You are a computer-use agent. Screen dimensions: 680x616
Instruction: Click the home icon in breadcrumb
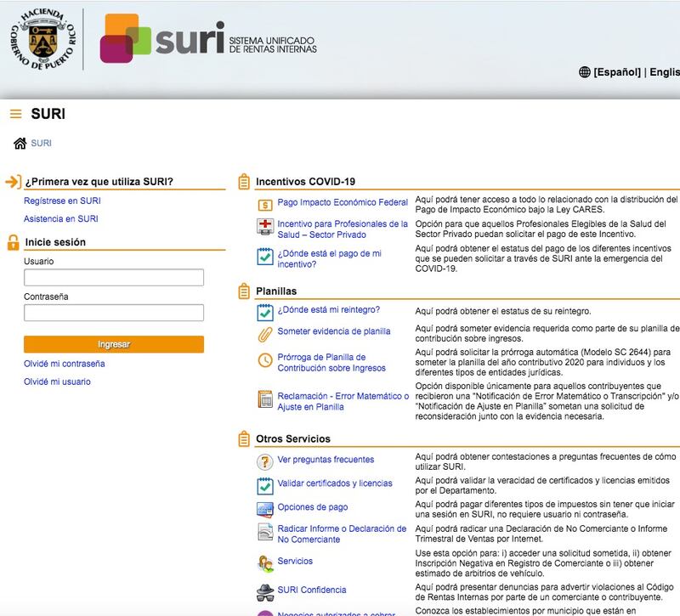[x=20, y=143]
